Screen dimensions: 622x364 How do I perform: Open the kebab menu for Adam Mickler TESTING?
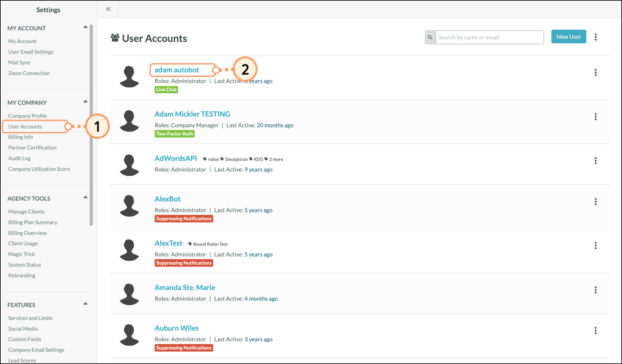pyautogui.click(x=595, y=117)
